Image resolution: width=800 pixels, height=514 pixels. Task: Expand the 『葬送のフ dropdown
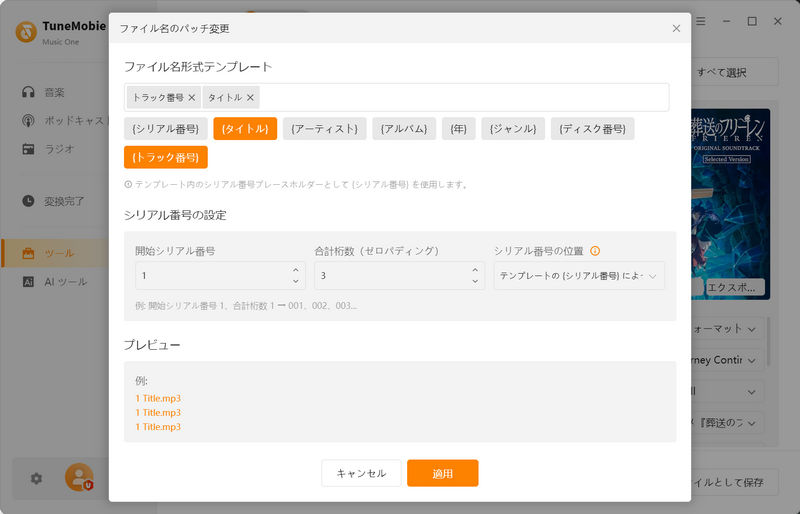(x=727, y=423)
